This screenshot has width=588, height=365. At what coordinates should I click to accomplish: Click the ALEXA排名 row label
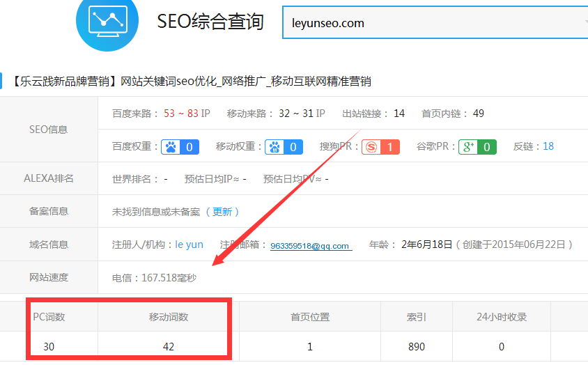coord(48,178)
